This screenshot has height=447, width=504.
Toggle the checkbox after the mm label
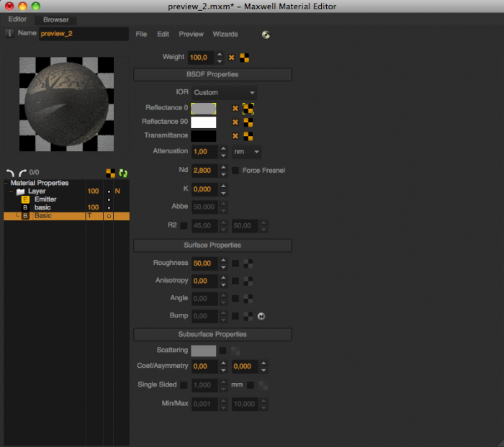251,385
